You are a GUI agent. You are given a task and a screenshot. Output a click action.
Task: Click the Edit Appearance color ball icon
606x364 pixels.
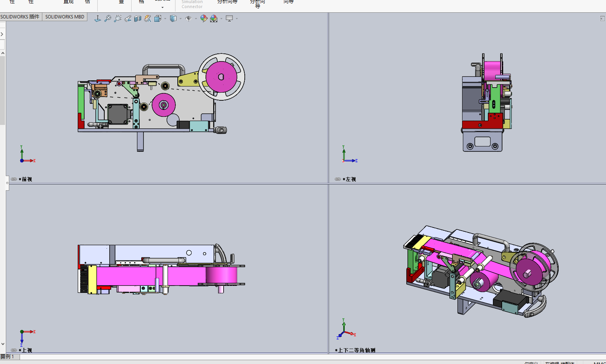(204, 18)
